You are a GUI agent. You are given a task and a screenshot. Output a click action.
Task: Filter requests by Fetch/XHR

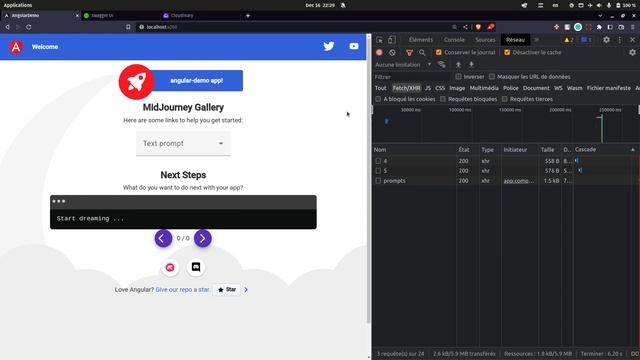(x=406, y=88)
